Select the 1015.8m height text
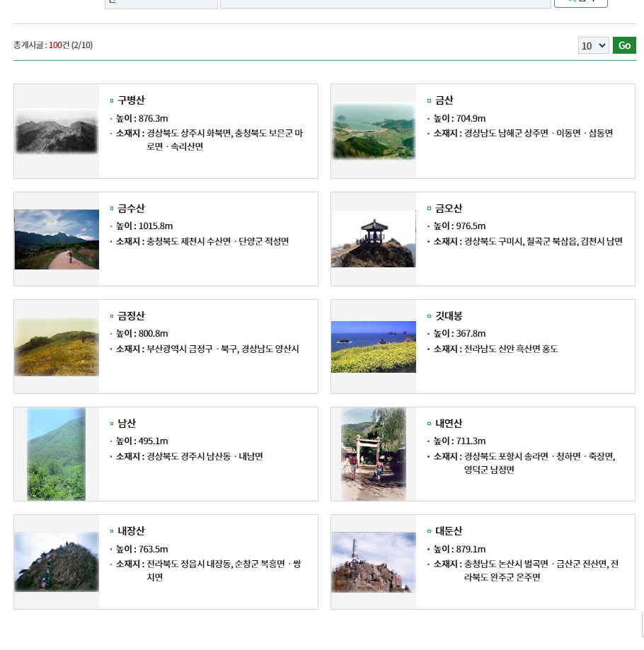The width and height of the screenshot is (644, 650). tap(156, 226)
